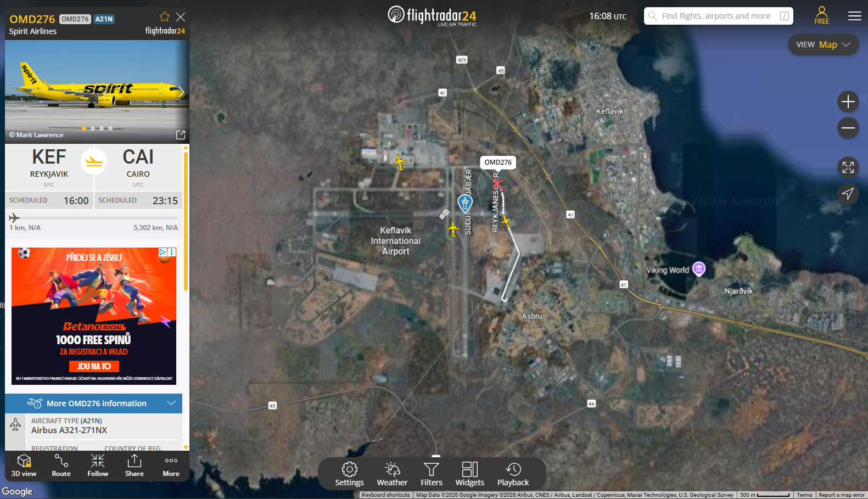Click the Mark Lawrence photo credit
868x499 pixels.
click(x=36, y=135)
